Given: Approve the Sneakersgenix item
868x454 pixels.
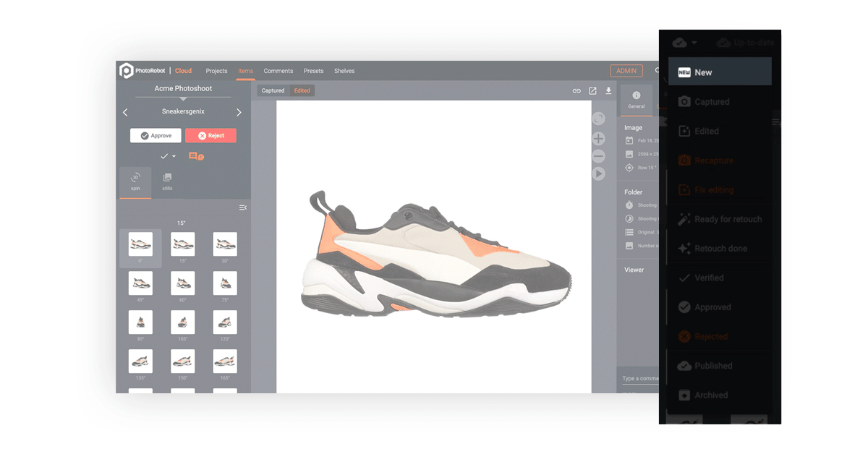Looking at the screenshot, I should [155, 135].
